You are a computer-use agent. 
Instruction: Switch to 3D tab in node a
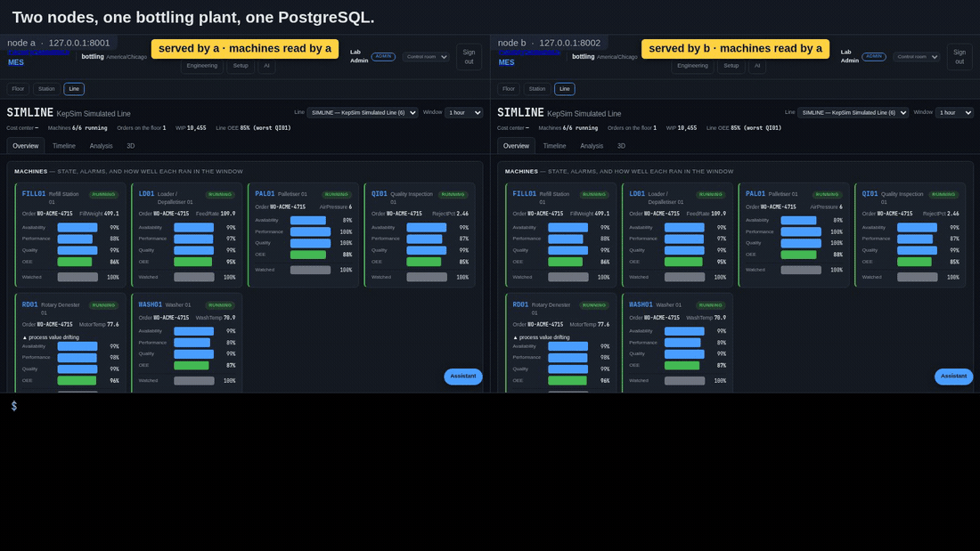pos(131,146)
